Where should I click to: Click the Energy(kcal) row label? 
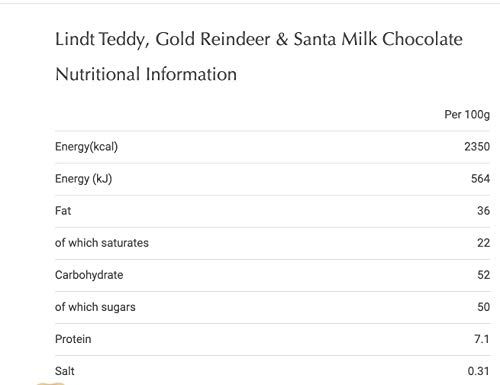click(86, 147)
